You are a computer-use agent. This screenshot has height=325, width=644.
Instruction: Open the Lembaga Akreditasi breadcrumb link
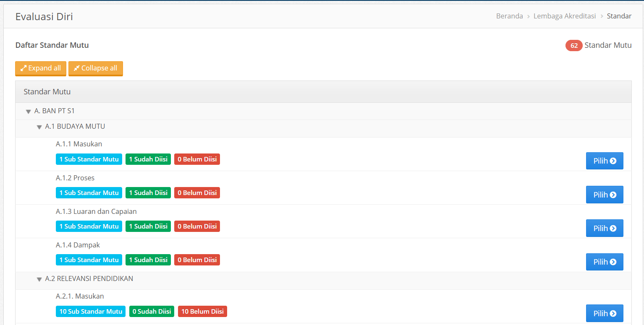tap(565, 16)
